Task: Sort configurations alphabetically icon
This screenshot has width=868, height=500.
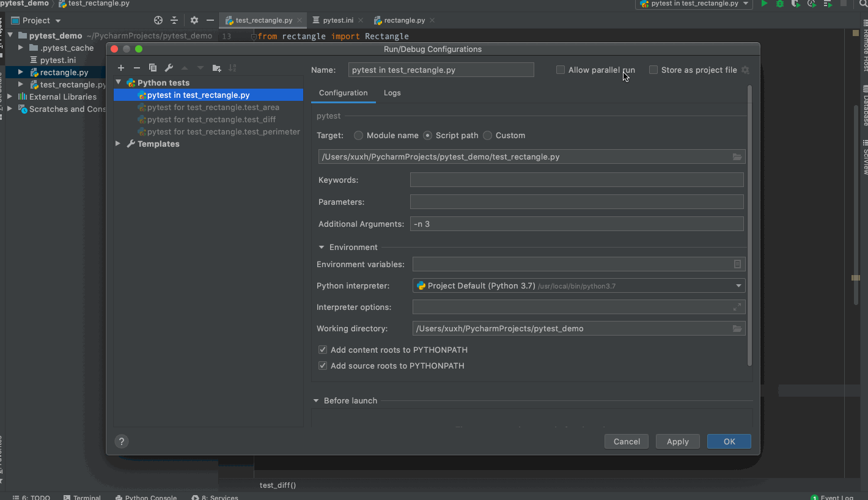Action: tap(232, 68)
